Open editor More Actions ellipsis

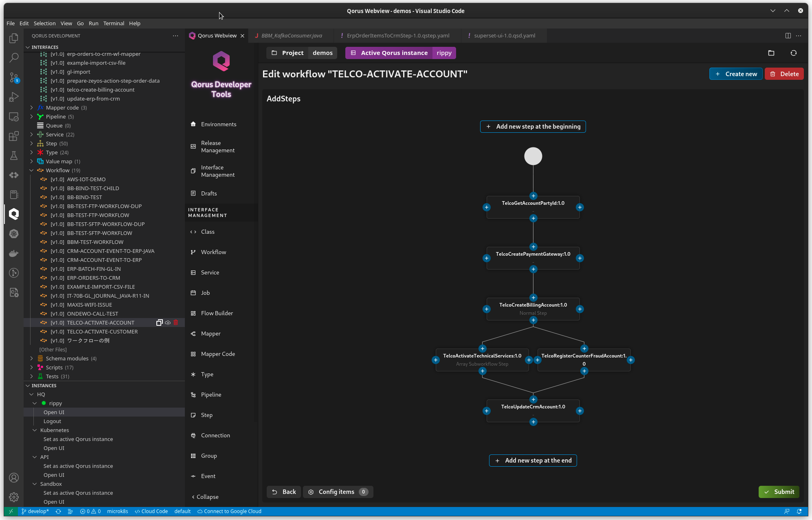[799, 35]
